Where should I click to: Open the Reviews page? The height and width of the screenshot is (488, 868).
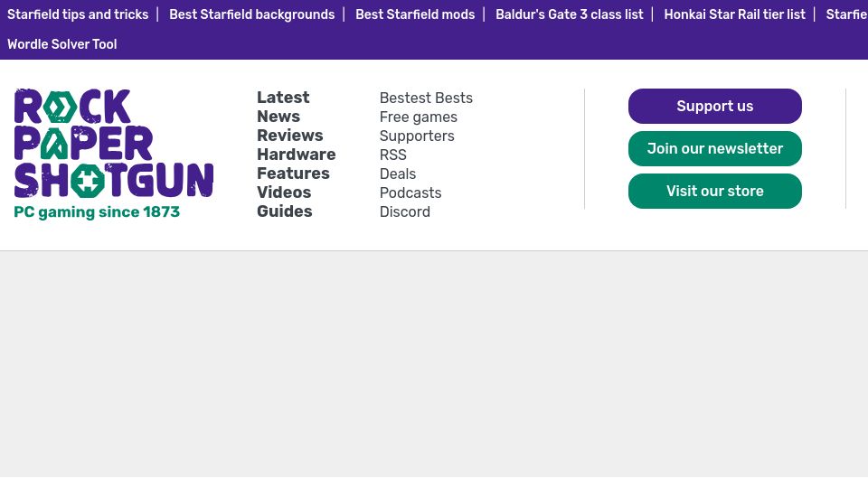[290, 135]
